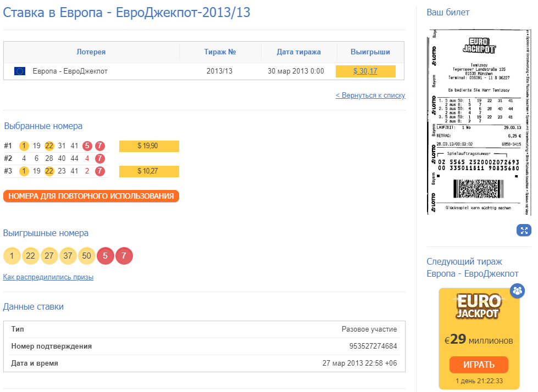The width and height of the screenshot is (538, 392).
Task: Click the 'Выбранные номера' heading
Action: pos(43,126)
